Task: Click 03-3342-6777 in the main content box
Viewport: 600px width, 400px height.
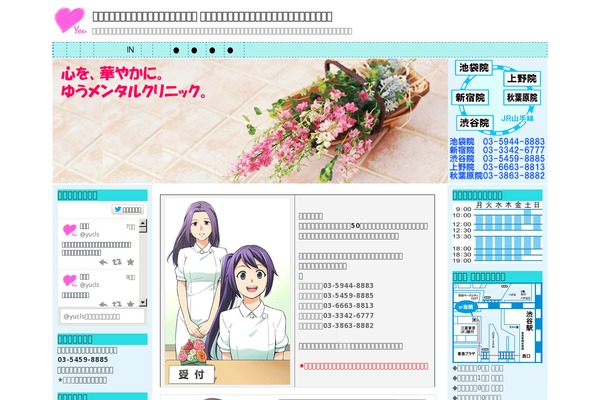Action: (x=348, y=315)
